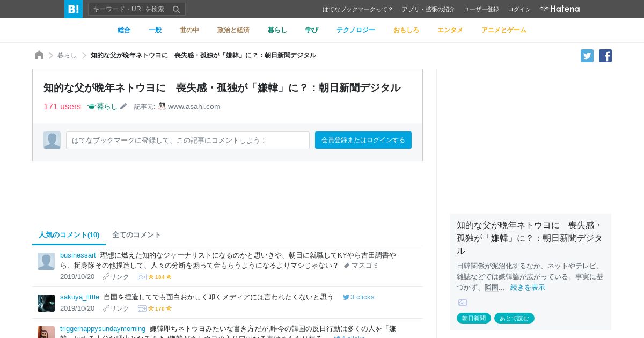Click the comment input field
This screenshot has height=338, width=644.
click(x=188, y=140)
